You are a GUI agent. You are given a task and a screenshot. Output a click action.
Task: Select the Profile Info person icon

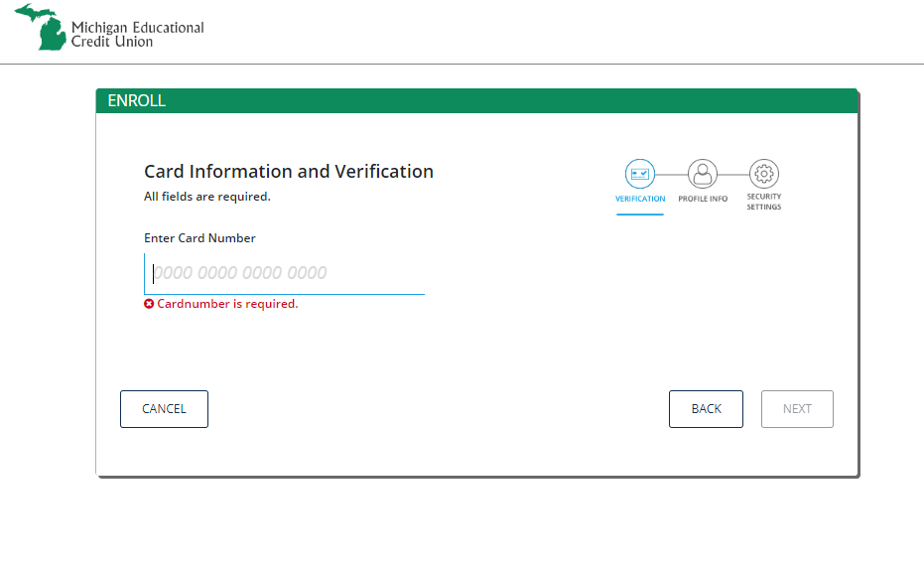tap(703, 174)
